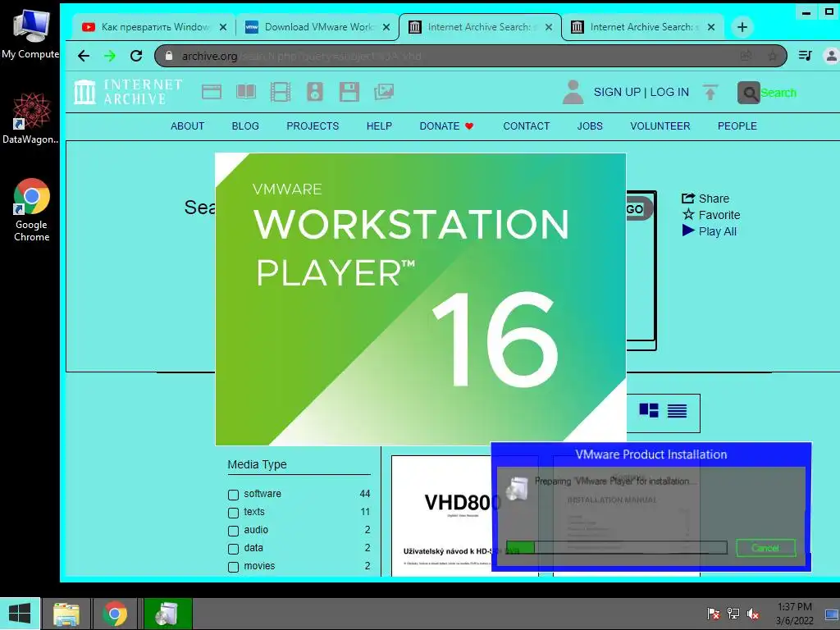This screenshot has width=840, height=630.
Task: Go forward with the green forward arrow
Action: (110, 56)
